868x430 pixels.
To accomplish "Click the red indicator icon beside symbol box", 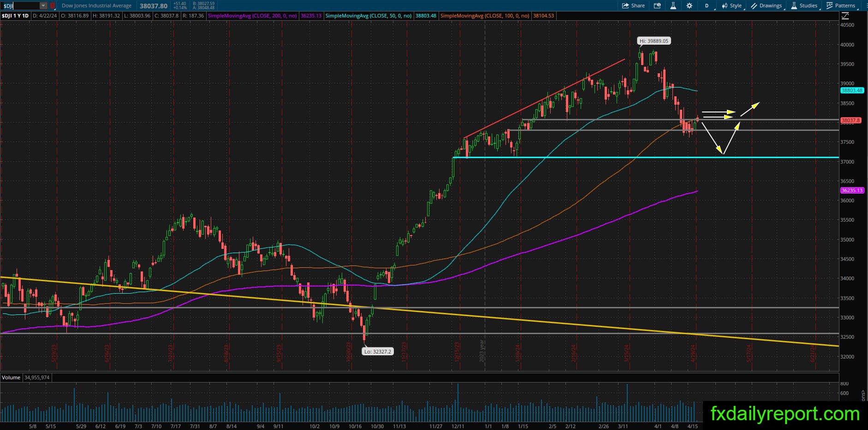I will tap(53, 6).
